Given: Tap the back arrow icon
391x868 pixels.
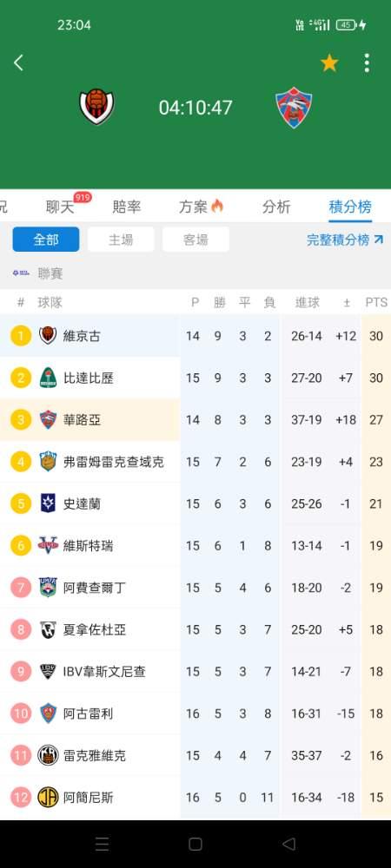Looking at the screenshot, I should (18, 62).
